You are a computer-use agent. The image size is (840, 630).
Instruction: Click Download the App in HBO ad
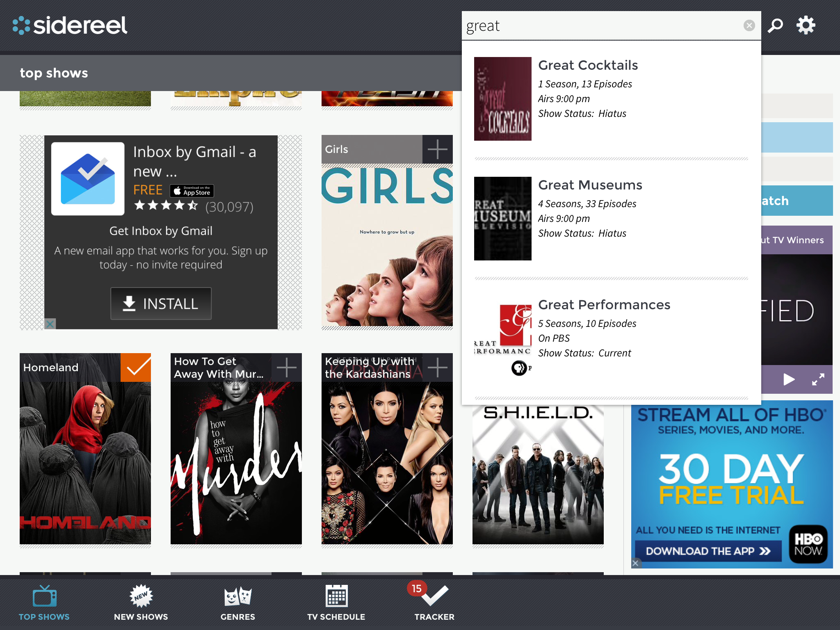click(708, 551)
